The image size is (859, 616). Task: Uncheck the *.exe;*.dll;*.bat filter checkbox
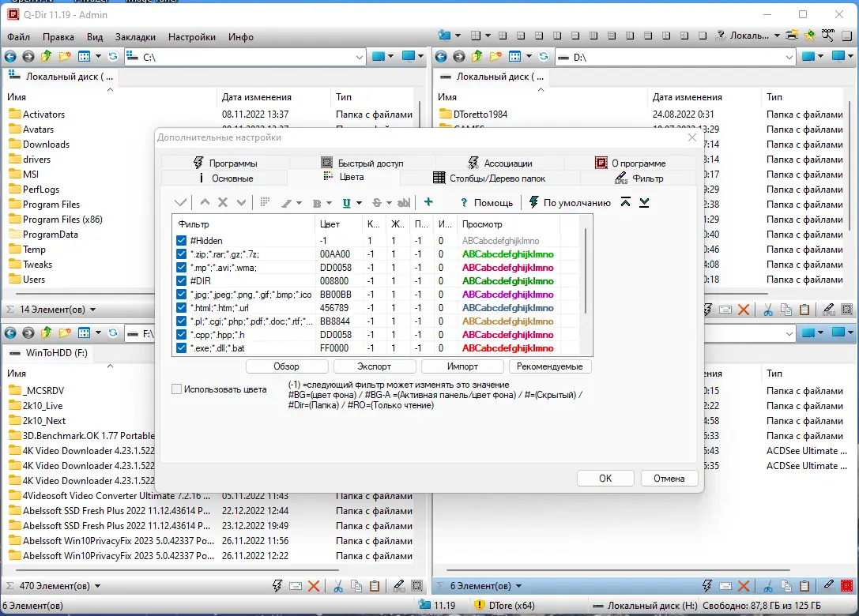tap(181, 347)
